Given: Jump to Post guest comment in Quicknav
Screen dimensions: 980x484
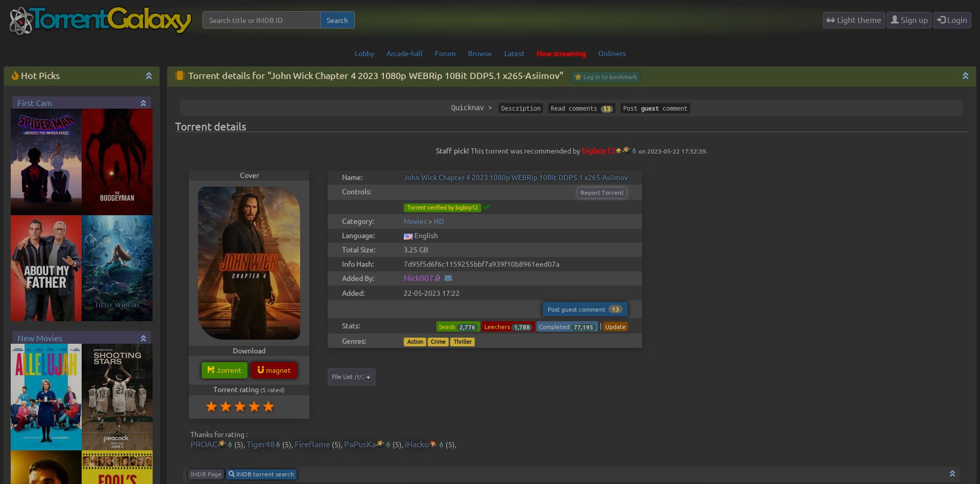Looking at the screenshot, I should click(x=655, y=108).
